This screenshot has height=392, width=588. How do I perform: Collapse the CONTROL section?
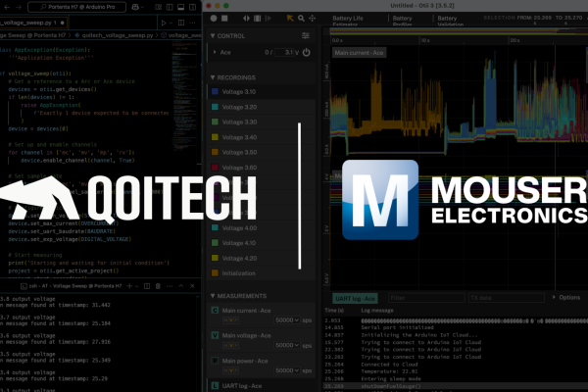(213, 35)
